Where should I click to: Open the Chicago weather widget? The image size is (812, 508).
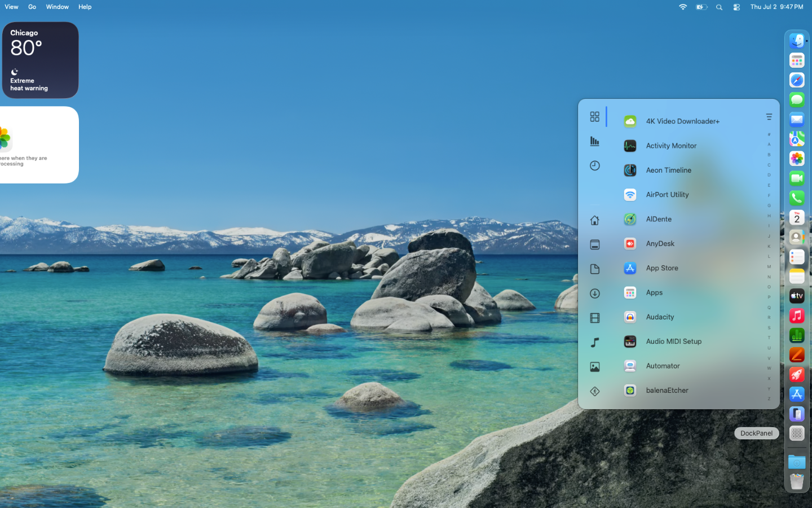pos(39,60)
